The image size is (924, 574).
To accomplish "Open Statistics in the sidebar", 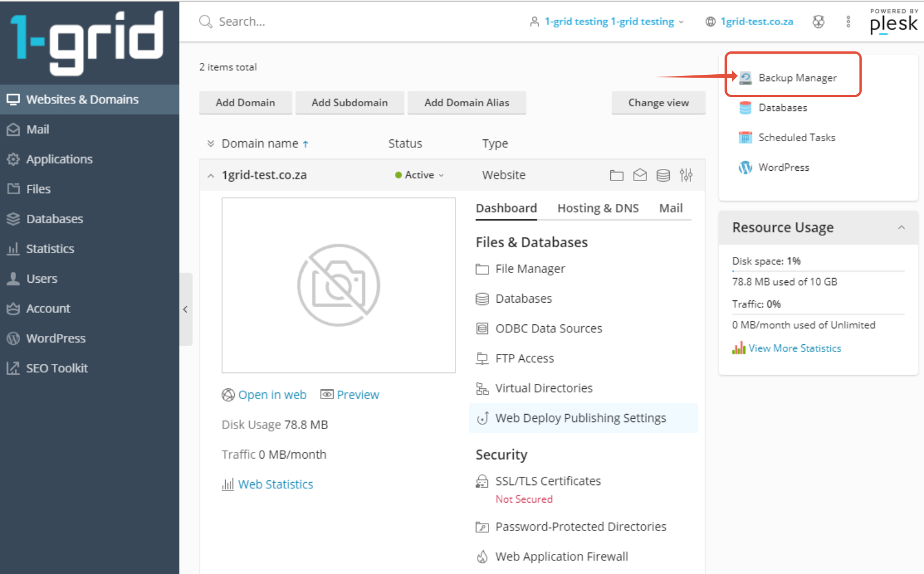I will point(89,248).
